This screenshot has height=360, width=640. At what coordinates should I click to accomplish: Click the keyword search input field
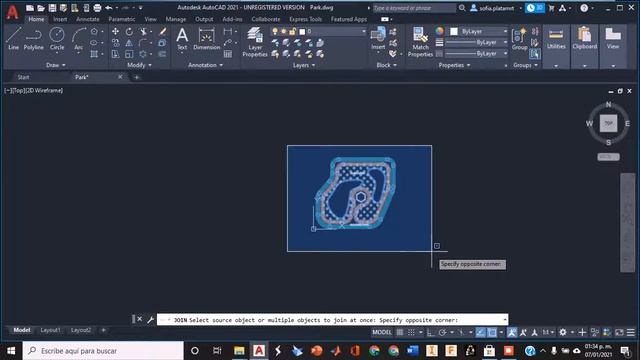414,8
